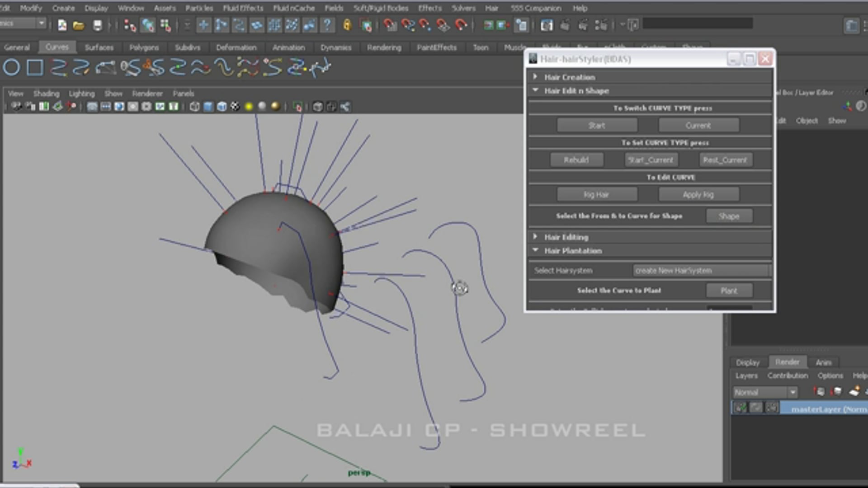
Task: Click the lock selection icon
Action: (x=347, y=25)
